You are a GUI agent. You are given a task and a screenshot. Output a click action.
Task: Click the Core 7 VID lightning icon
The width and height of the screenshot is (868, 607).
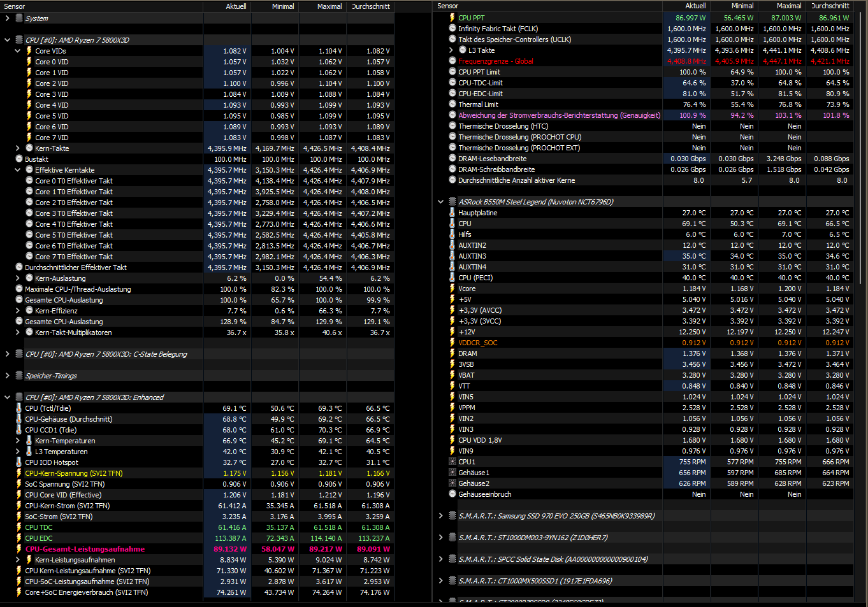click(x=29, y=138)
